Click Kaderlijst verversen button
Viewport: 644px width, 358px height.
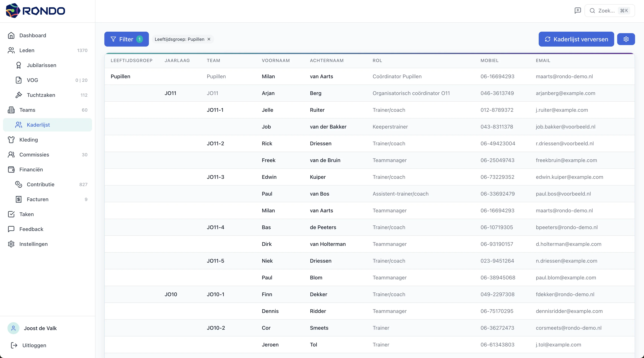(576, 39)
